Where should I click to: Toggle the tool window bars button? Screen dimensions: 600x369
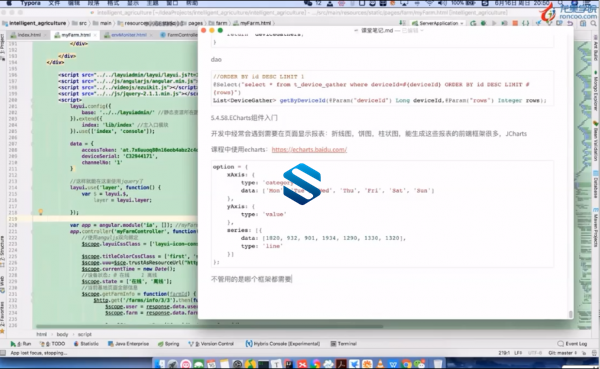3,353
